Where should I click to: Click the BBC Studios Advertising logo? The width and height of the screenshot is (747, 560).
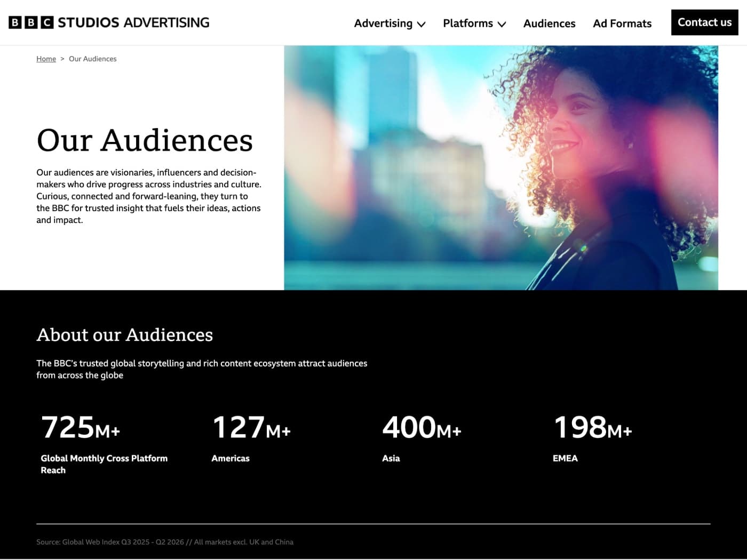coord(109,22)
